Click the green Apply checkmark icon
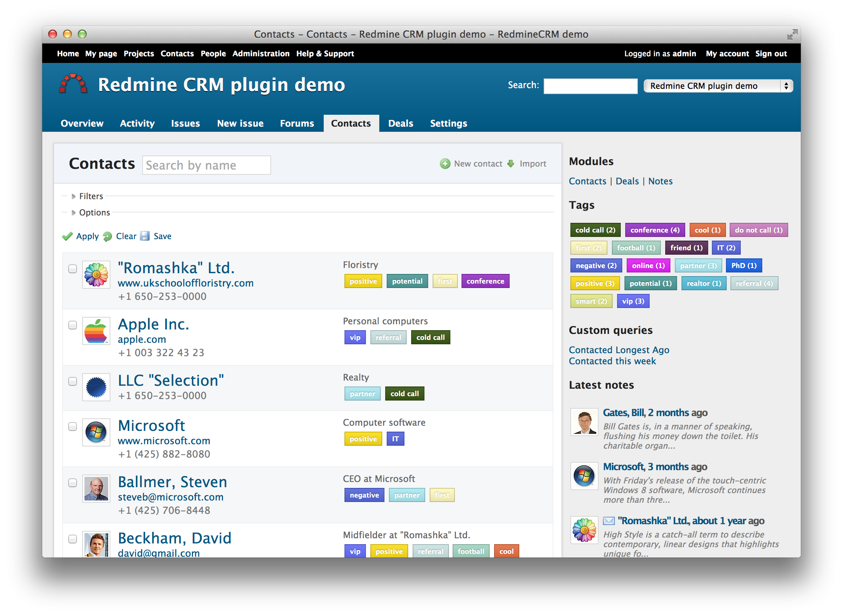Screen dimensions: 843x616 pyautogui.click(x=67, y=237)
